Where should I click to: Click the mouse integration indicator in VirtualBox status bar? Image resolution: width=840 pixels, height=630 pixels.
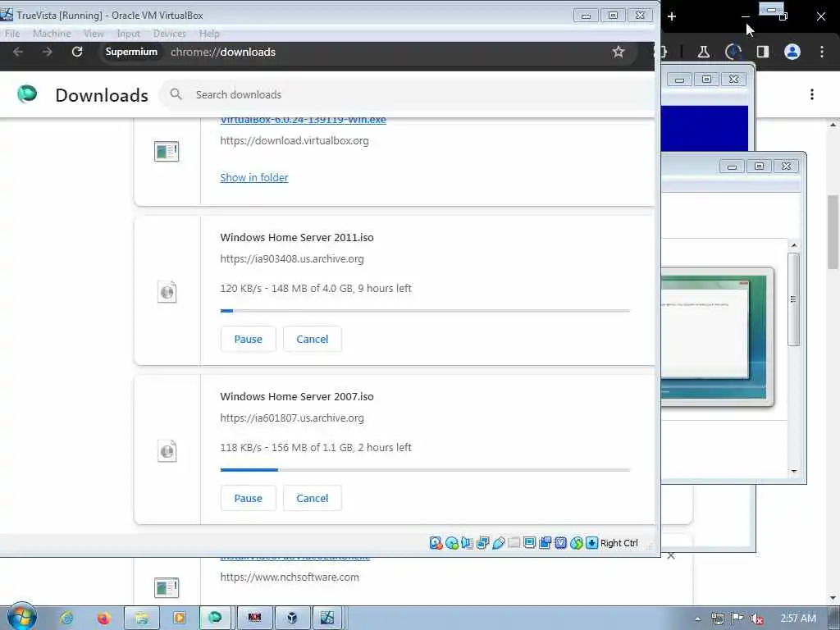coord(577,543)
